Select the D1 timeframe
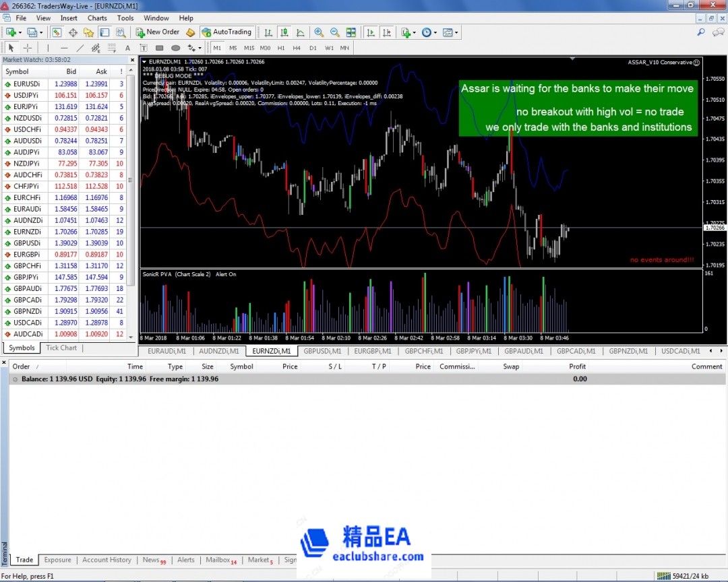The width and height of the screenshot is (728, 582). click(x=313, y=48)
